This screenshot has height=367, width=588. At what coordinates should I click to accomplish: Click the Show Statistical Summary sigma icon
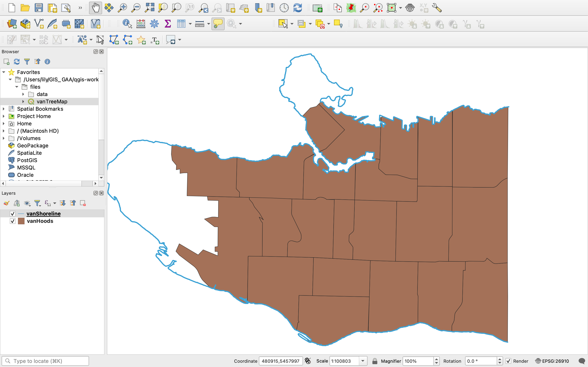(168, 24)
